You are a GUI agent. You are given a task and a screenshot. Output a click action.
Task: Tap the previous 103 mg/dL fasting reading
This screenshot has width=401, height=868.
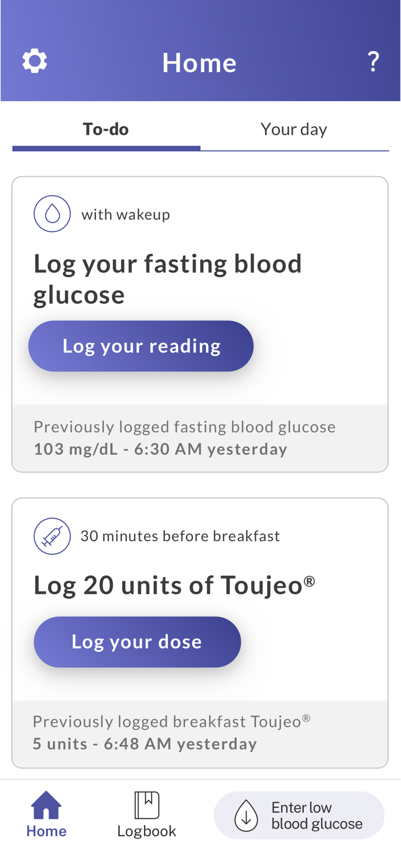(160, 449)
